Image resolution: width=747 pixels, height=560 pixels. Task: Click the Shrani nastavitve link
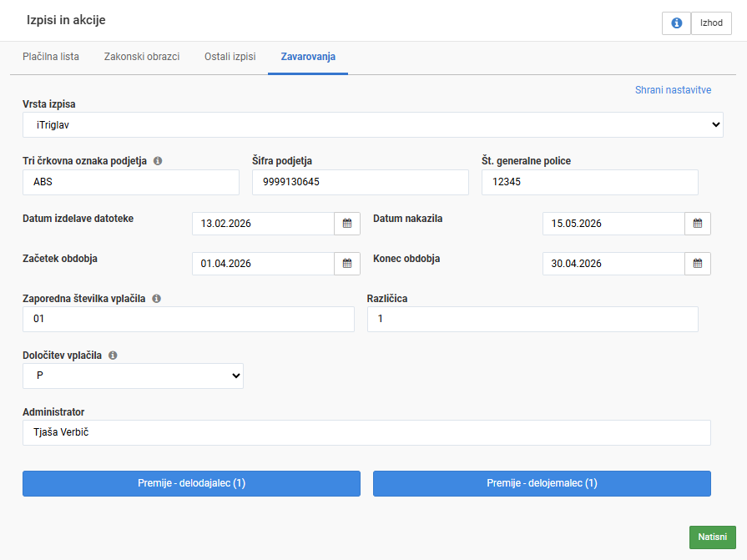coord(674,90)
